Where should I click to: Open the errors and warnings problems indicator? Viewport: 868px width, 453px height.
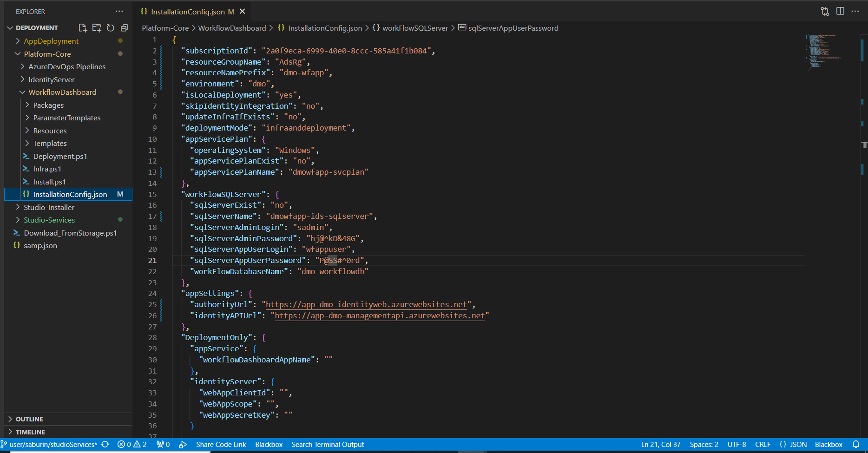pos(132,445)
